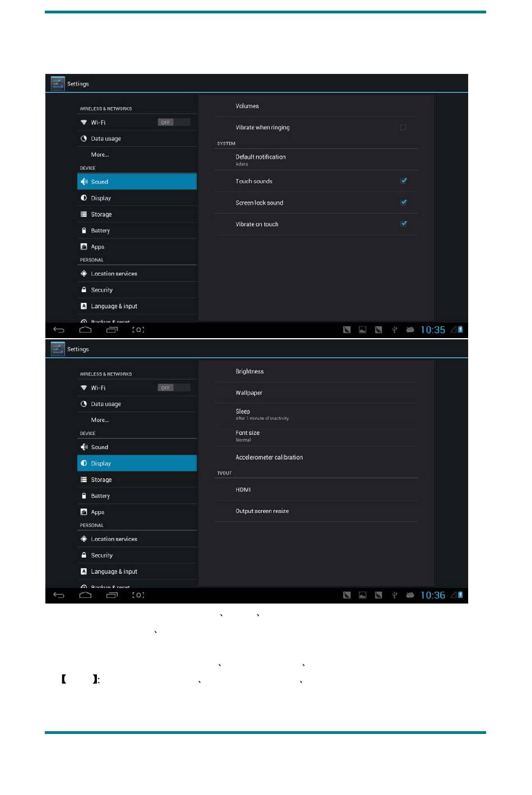The width and height of the screenshot is (532, 795).
Task: Tap the screenshot icon in the 10:36 navigation bar
Action: (138, 595)
